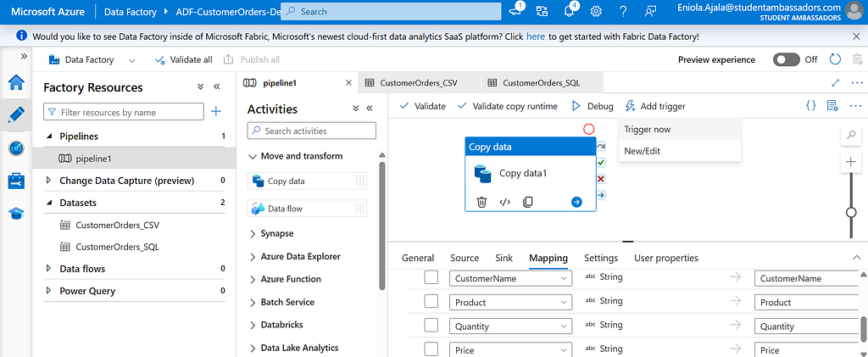The image size is (868, 357).
Task: Open the Home hub icon in sidebar
Action: tap(16, 82)
